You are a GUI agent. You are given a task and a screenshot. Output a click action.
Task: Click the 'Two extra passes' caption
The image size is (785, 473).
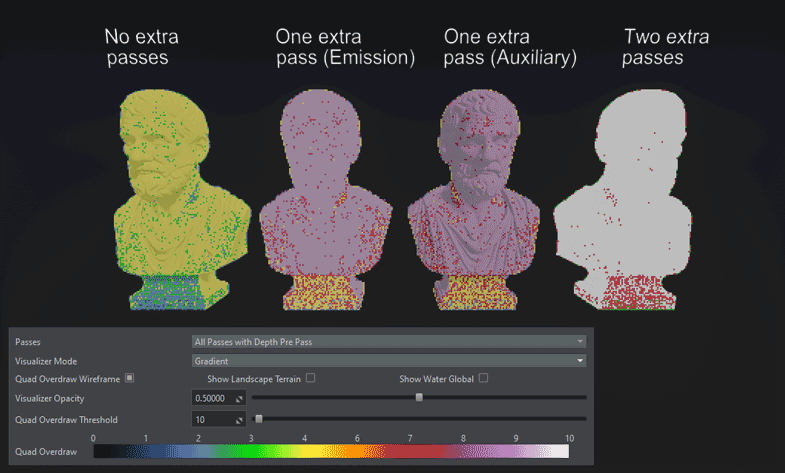click(x=665, y=47)
